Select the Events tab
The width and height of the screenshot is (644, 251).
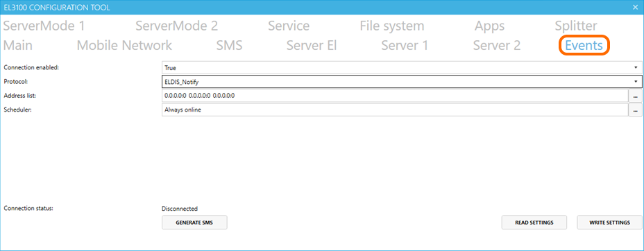(584, 45)
